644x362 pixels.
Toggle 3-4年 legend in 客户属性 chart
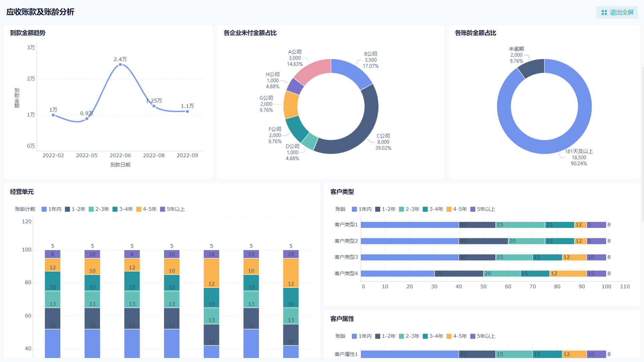433,336
